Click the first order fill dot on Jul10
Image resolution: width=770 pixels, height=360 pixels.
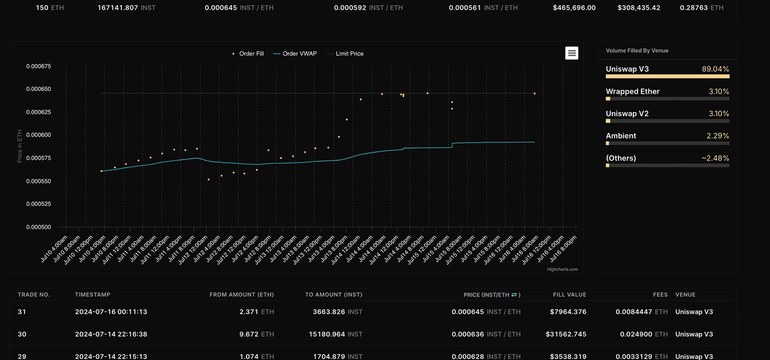tap(101, 171)
